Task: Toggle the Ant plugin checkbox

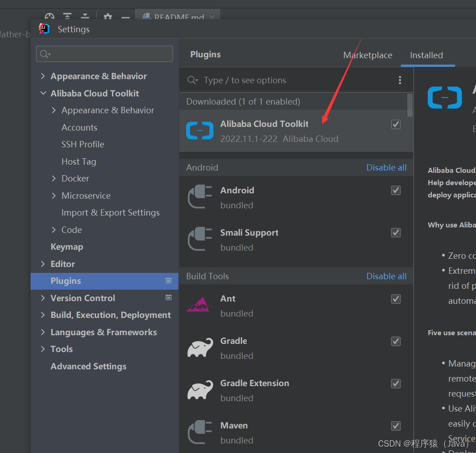Action: tap(395, 299)
